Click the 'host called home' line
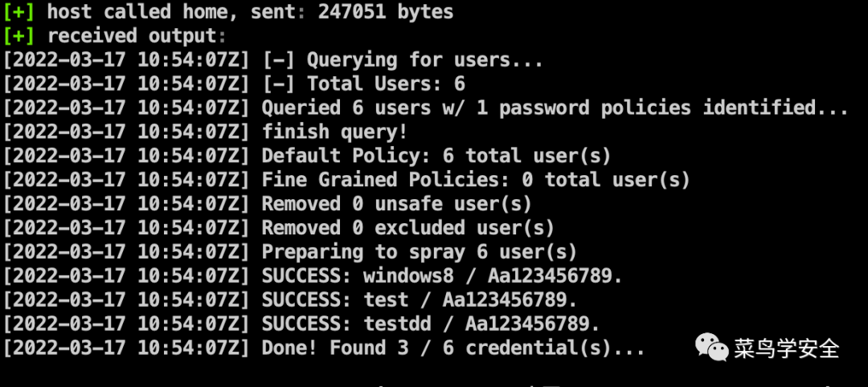This screenshot has height=387, width=868. tap(228, 11)
